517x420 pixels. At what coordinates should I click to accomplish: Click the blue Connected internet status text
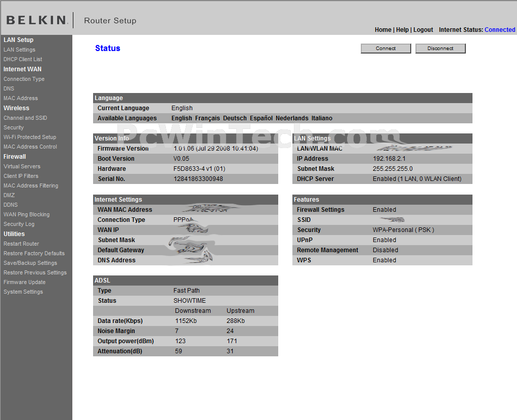pyautogui.click(x=500, y=30)
